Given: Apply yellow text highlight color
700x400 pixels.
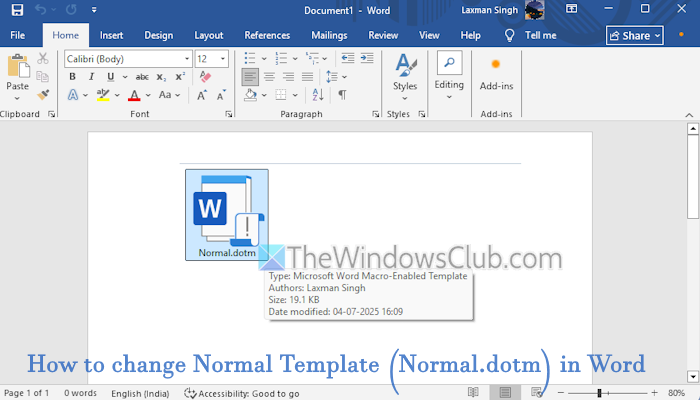Looking at the screenshot, I should (103, 95).
